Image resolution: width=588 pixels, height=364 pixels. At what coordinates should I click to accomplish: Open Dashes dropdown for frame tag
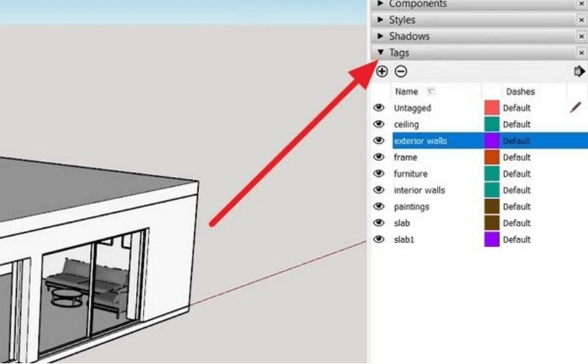coord(516,157)
